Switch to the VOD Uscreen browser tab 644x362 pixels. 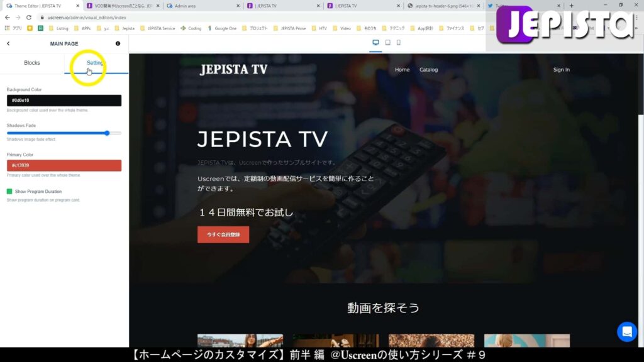coord(123,6)
